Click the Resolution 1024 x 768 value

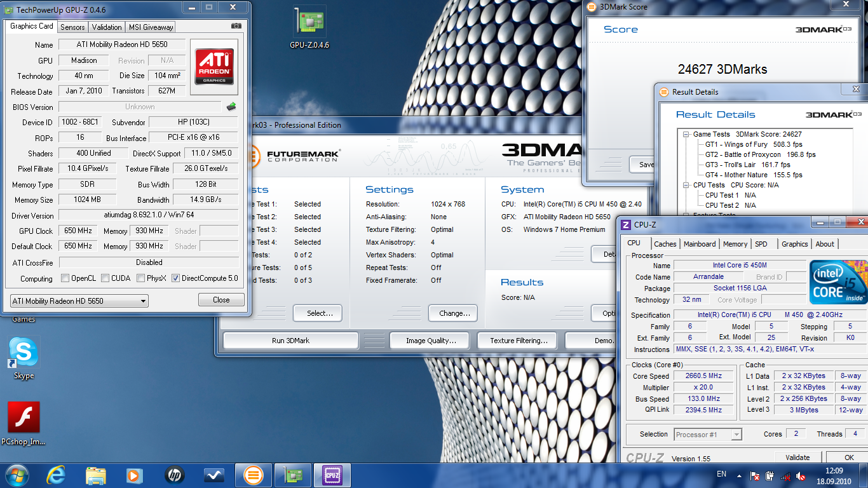[x=448, y=204]
